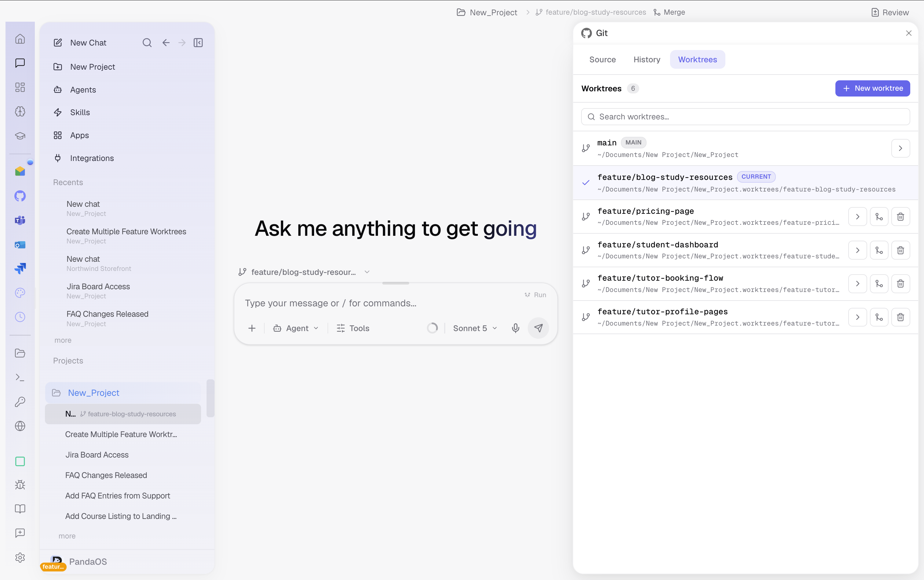
Task: Open the Microsoft Teams icon in the left rail
Action: 20,220
